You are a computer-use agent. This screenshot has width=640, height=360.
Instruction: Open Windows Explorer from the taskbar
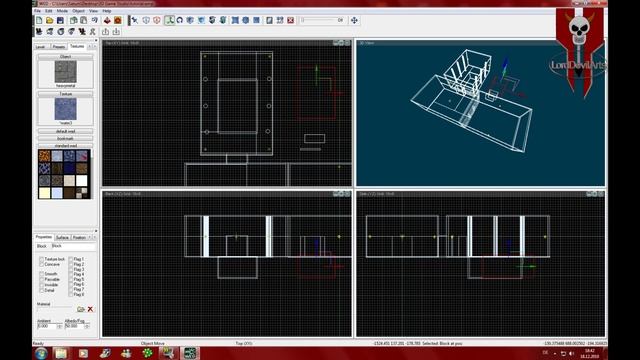coord(61,353)
